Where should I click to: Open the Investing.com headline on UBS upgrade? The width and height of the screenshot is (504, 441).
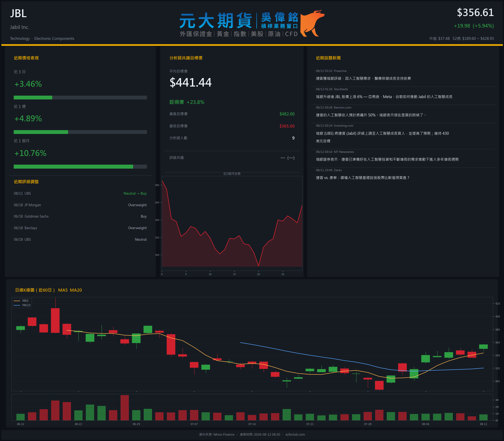pos(382,137)
